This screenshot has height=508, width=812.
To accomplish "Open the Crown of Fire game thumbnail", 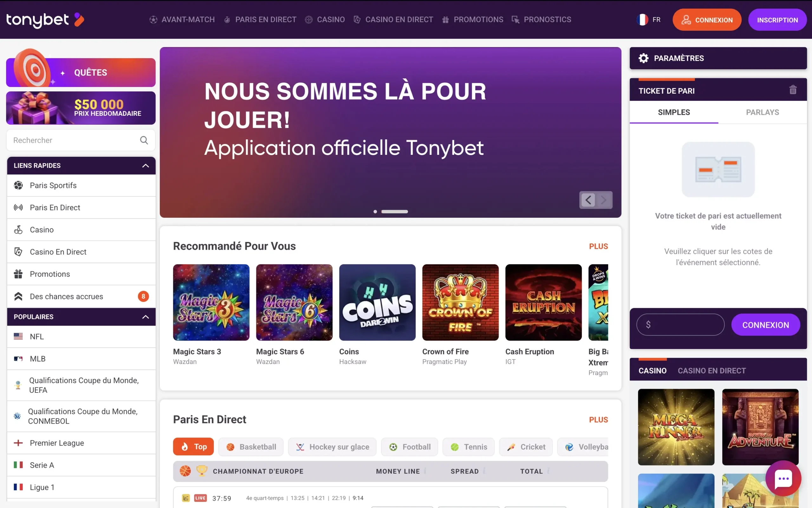I will (x=461, y=302).
